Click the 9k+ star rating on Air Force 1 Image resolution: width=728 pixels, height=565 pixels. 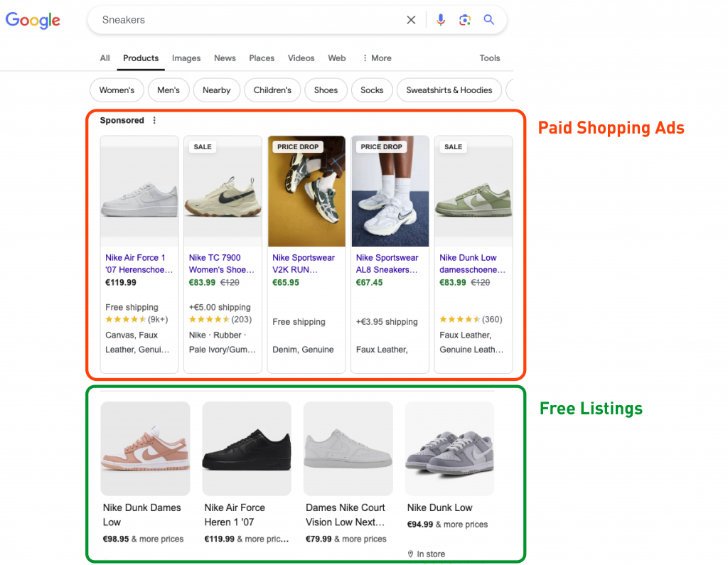[x=136, y=319]
